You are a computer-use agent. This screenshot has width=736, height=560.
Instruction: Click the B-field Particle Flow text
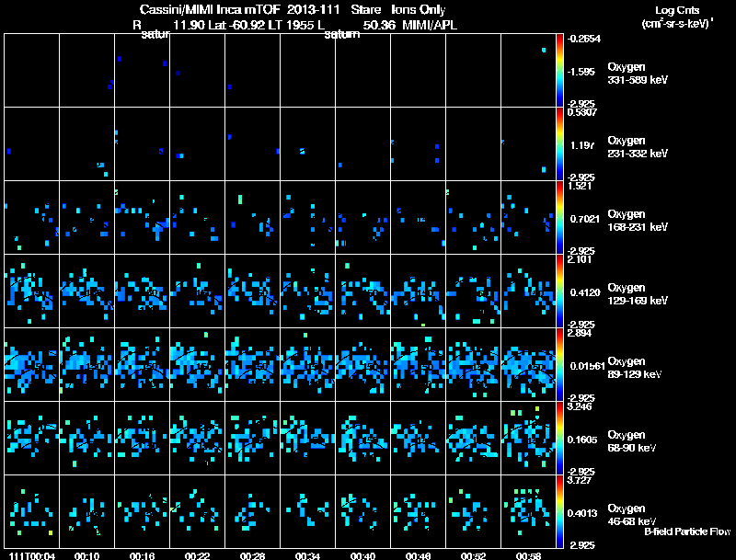(687, 531)
